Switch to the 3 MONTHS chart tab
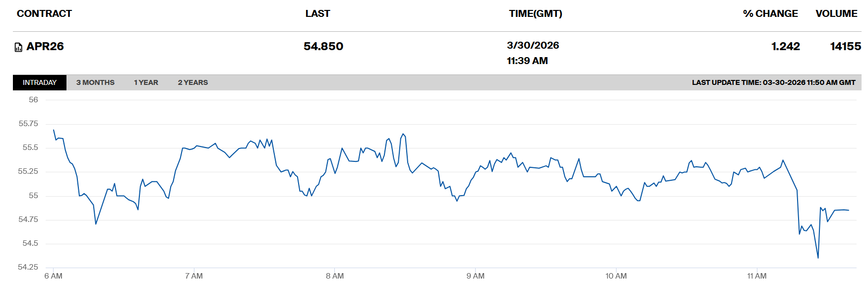The height and width of the screenshot is (287, 868). tap(95, 82)
